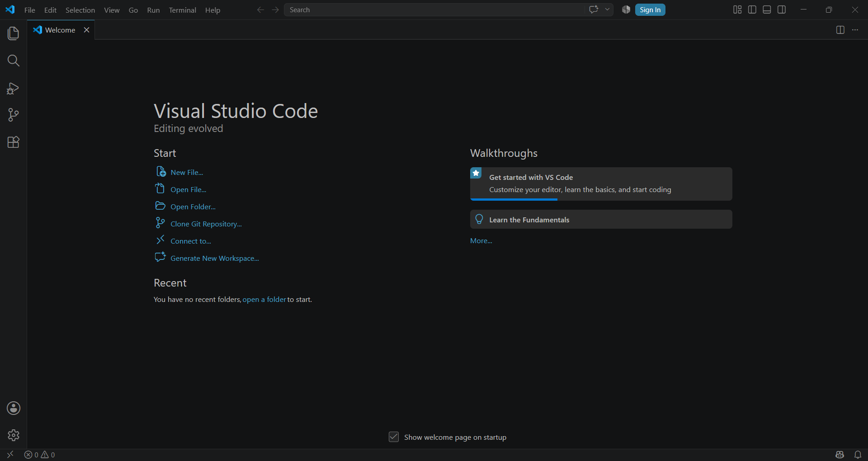The image size is (868, 461).
Task: Open the Customize Layout icon
Action: pos(737,9)
